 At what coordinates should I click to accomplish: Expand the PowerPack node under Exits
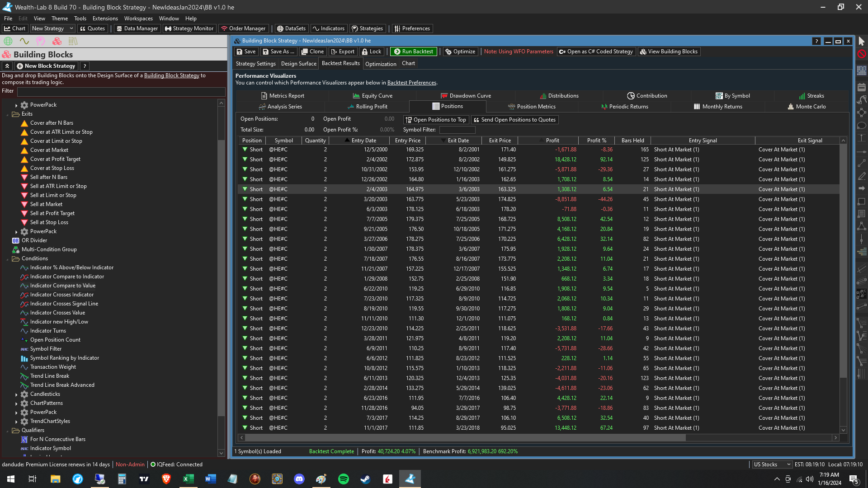pos(16,232)
